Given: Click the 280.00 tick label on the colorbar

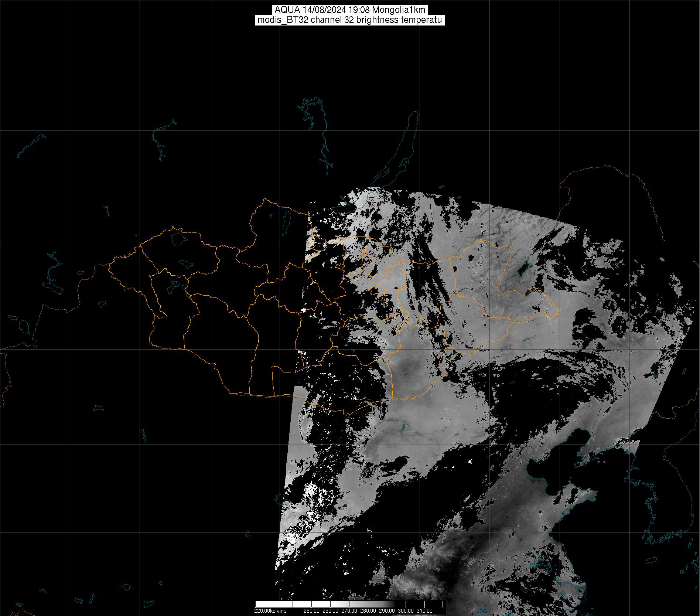Looking at the screenshot, I should tap(368, 611).
